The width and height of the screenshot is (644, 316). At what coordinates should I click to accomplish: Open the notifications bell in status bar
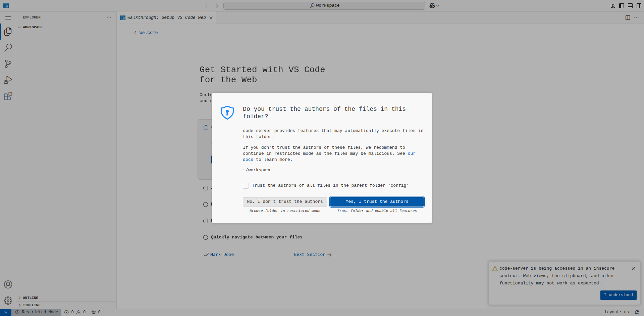coord(637,312)
